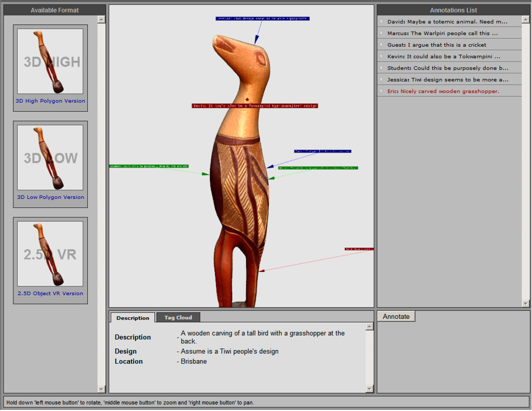The image size is (532, 411).
Task: Select the Student annotation entry
Action: coord(447,68)
